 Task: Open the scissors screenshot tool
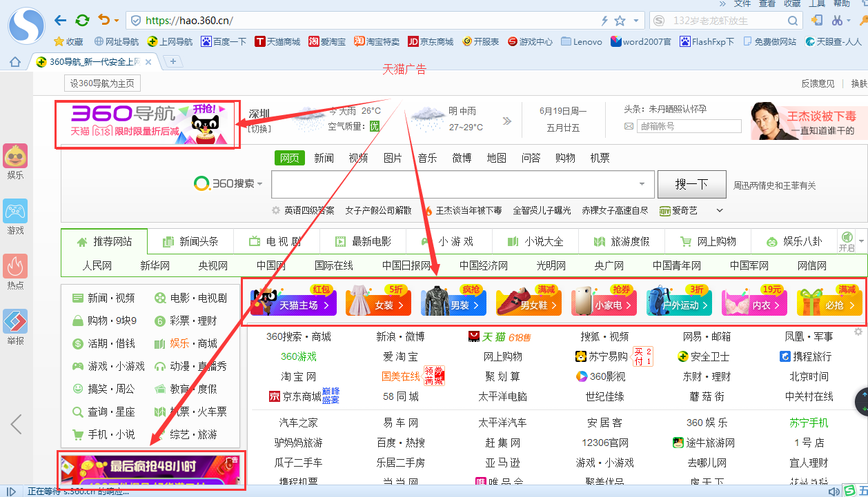(x=838, y=20)
